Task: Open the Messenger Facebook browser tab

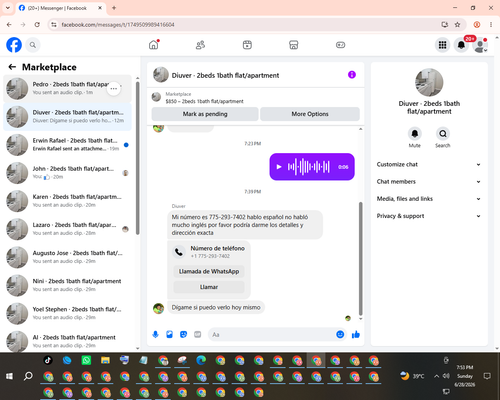Action: (x=60, y=8)
